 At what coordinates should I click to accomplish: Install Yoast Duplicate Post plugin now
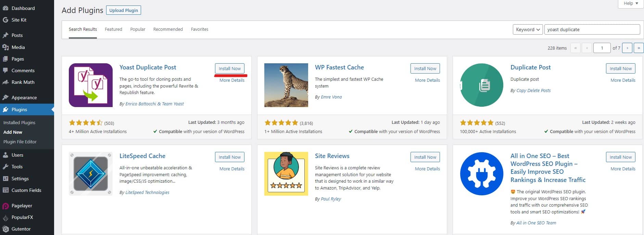click(x=230, y=68)
